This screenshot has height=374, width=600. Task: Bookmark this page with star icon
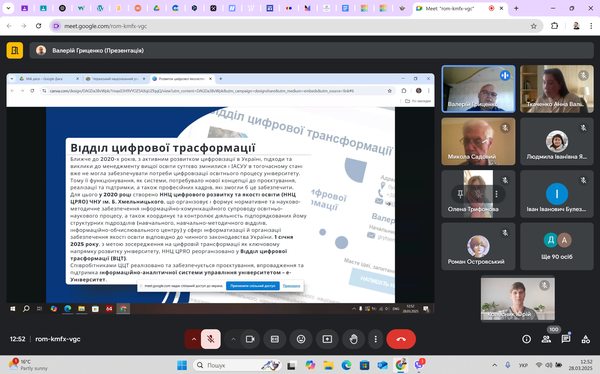(533, 26)
